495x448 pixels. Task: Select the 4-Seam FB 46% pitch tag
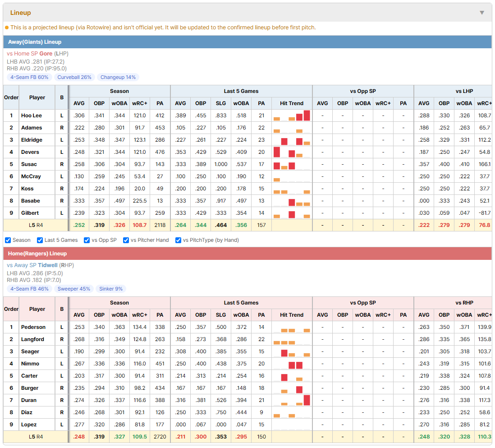[29, 289]
